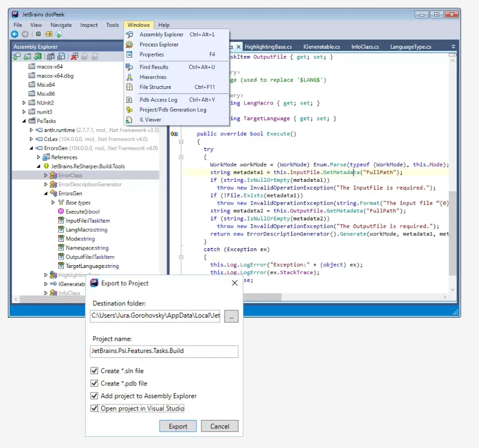479x448 pixels.
Task: Expand the CsLex assembly node
Action: tap(31, 139)
